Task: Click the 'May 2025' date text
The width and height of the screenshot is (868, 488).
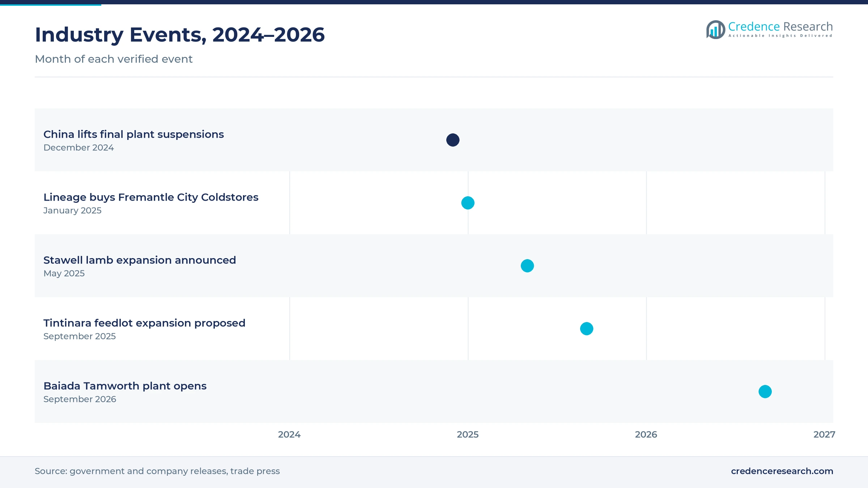Action: 64,273
